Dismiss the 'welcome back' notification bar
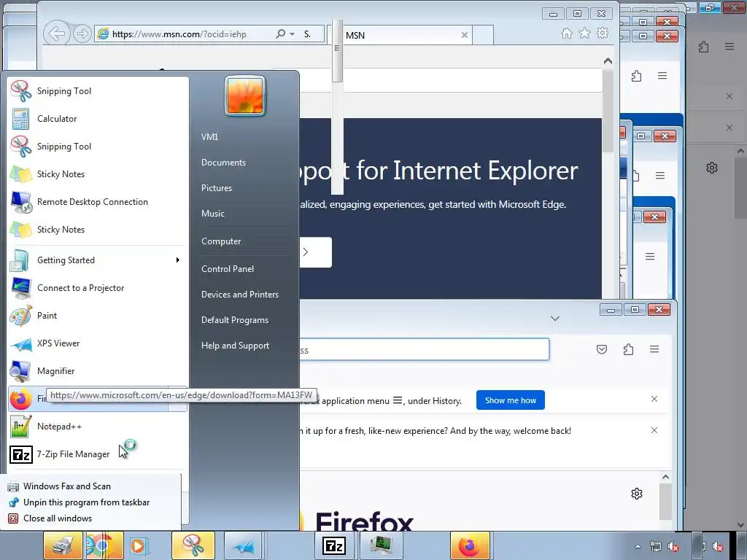Image resolution: width=747 pixels, height=560 pixels. click(654, 430)
